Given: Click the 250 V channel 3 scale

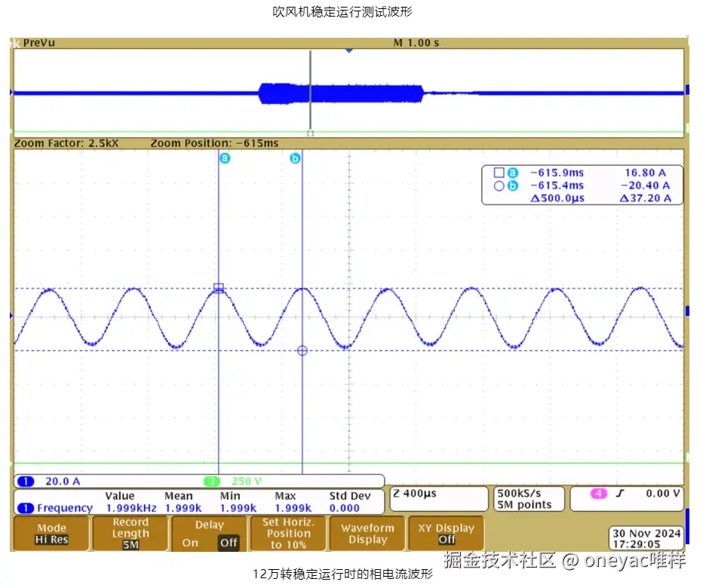Looking at the screenshot, I should tap(246, 482).
